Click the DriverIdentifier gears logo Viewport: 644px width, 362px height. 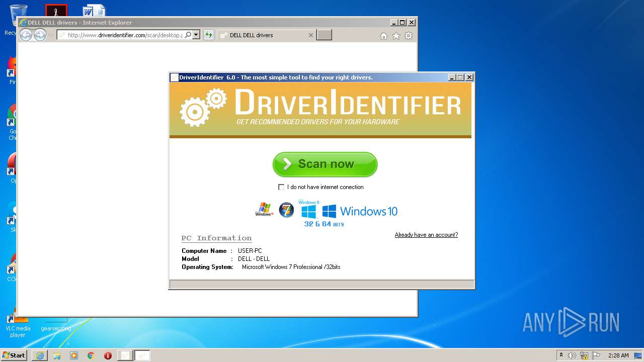pyautogui.click(x=203, y=107)
